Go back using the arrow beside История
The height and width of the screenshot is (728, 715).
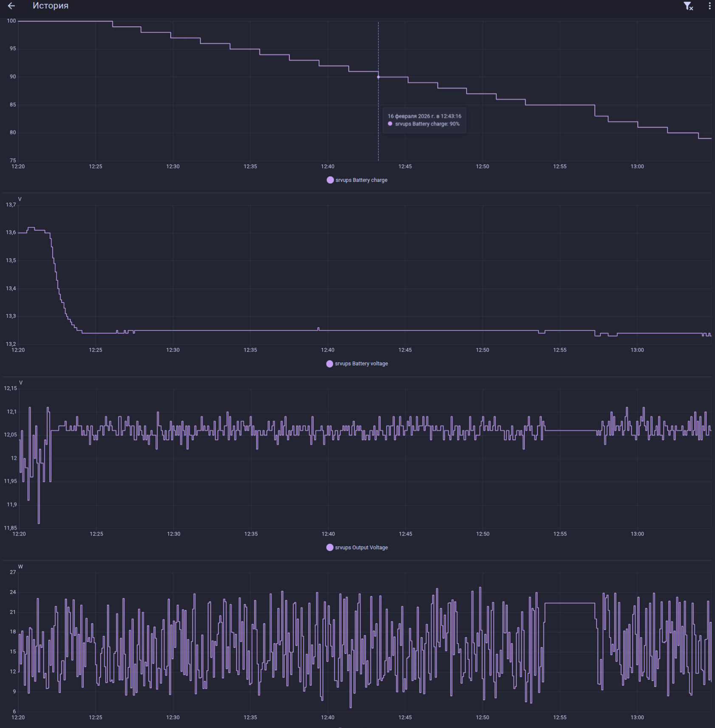coord(11,6)
